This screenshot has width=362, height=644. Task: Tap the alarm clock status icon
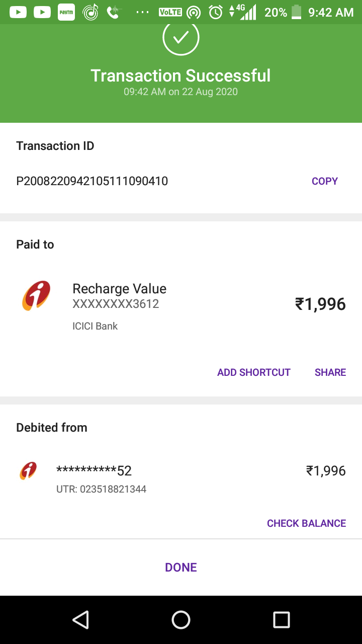pos(216,12)
